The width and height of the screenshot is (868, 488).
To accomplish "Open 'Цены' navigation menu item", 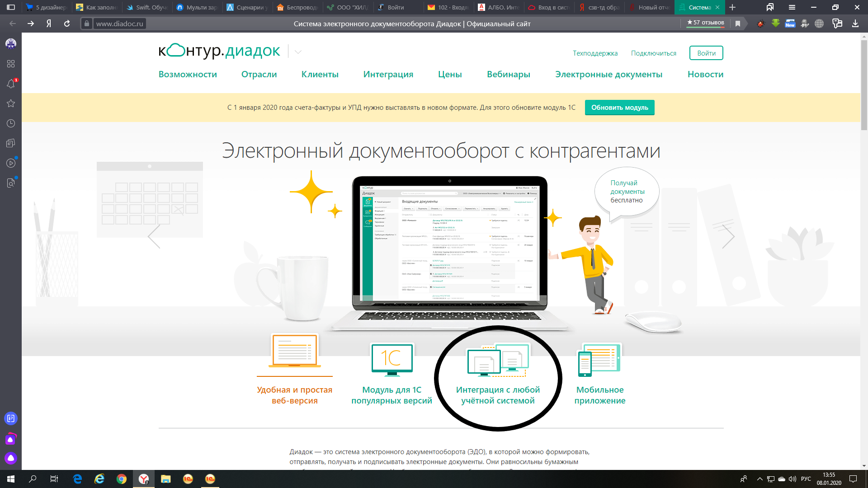I will click(450, 75).
